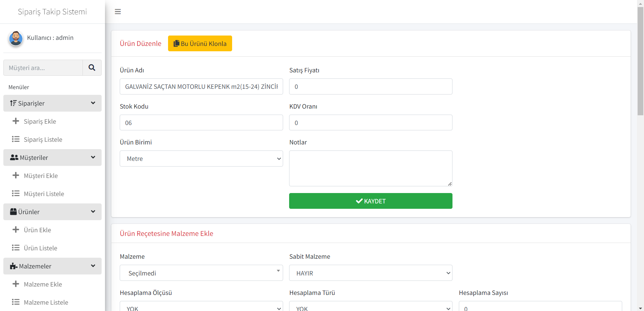Click Bu Ürünü Klonla button

click(200, 44)
